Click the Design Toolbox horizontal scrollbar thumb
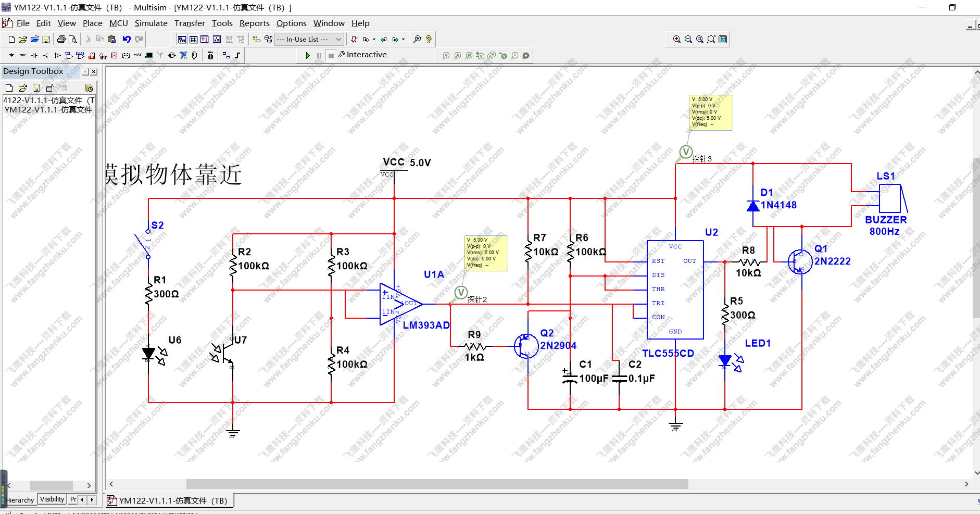Screen dimensions: 980x514 (x=51, y=485)
